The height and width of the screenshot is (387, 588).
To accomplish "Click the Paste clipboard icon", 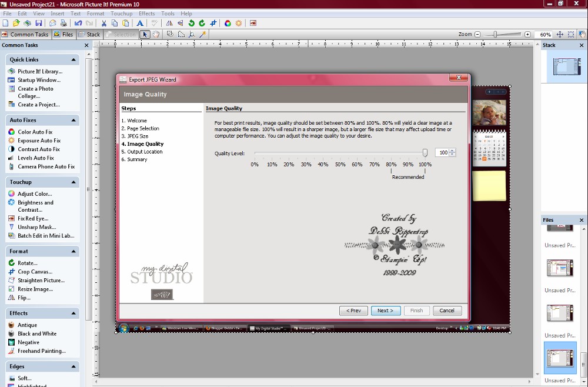I will coord(126,24).
